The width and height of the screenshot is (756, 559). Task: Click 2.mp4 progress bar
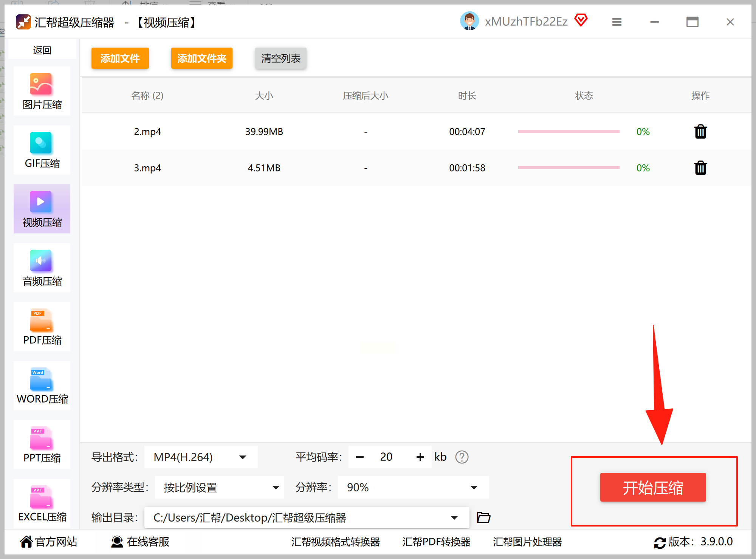(x=569, y=132)
